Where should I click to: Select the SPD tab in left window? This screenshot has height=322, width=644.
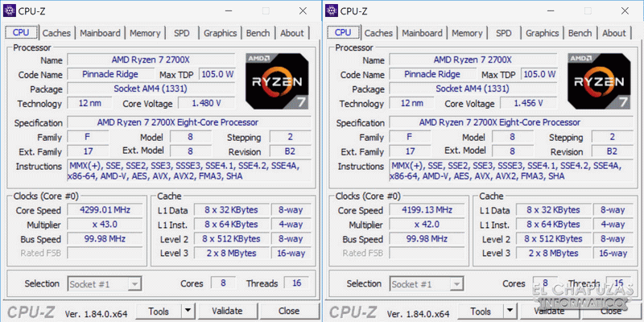tap(182, 33)
